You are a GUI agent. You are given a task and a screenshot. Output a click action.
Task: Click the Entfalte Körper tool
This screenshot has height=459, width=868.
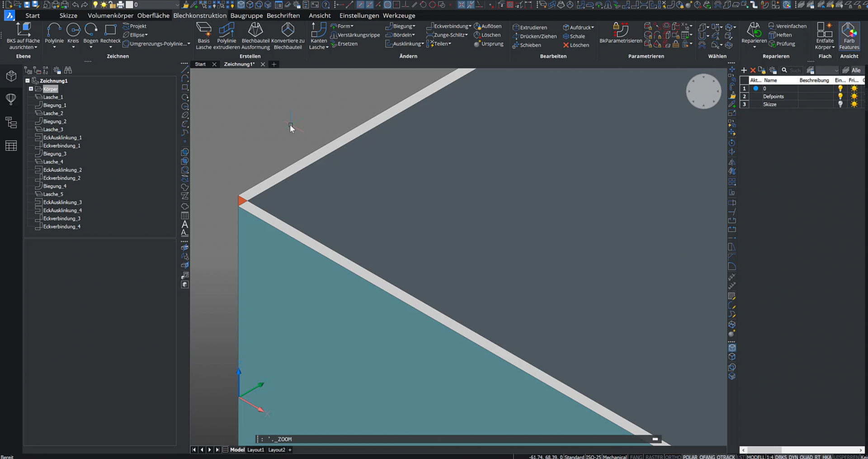(x=825, y=36)
